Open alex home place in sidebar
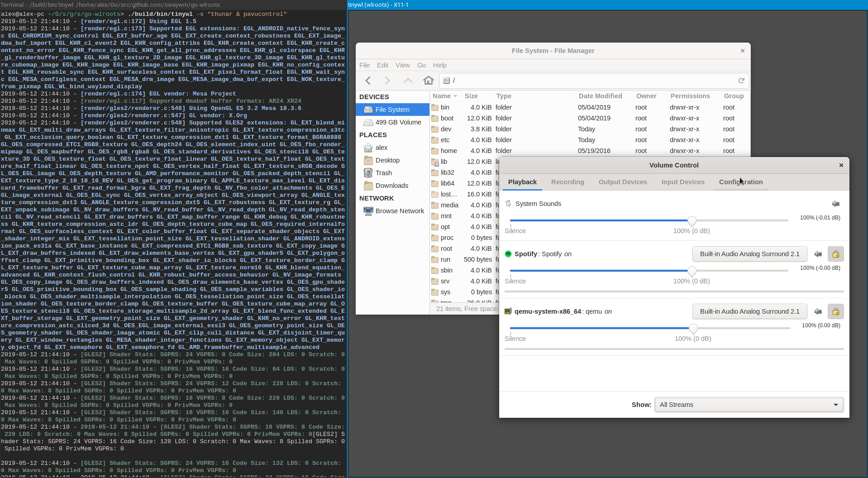868x478 pixels. (x=392, y=148)
